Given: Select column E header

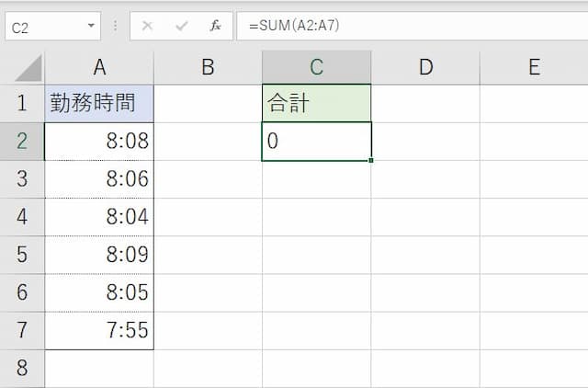Looking at the screenshot, I should (534, 67).
